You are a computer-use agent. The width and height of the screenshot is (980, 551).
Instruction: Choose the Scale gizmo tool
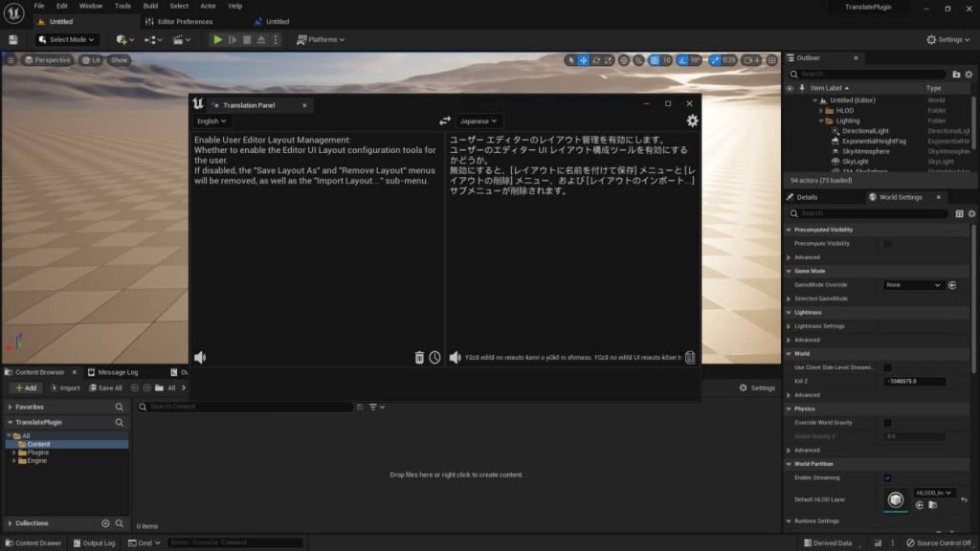point(608,60)
